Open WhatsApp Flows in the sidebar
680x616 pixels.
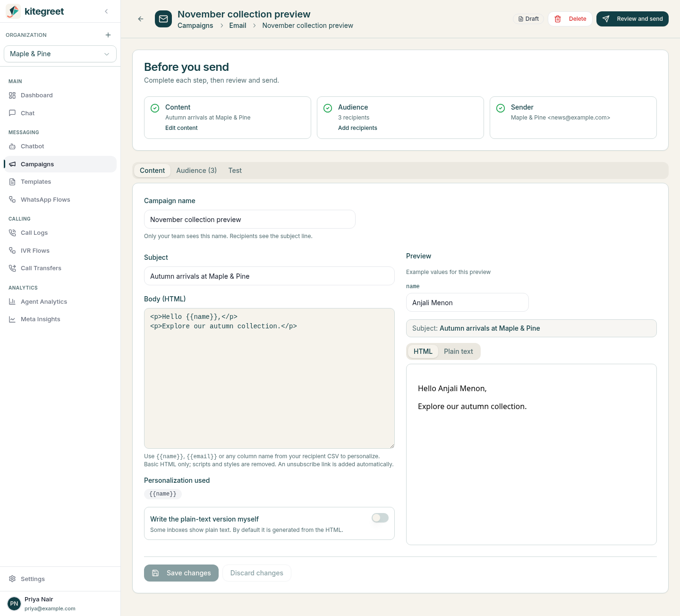pos(60,200)
